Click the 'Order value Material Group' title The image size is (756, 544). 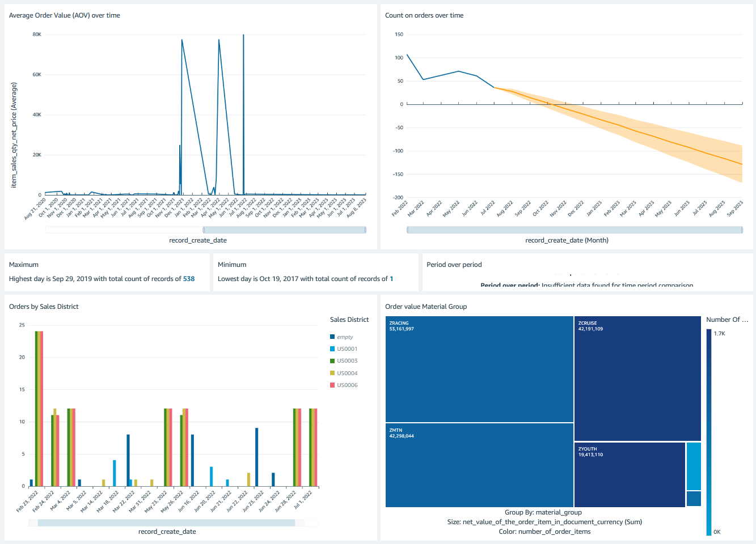(426, 307)
